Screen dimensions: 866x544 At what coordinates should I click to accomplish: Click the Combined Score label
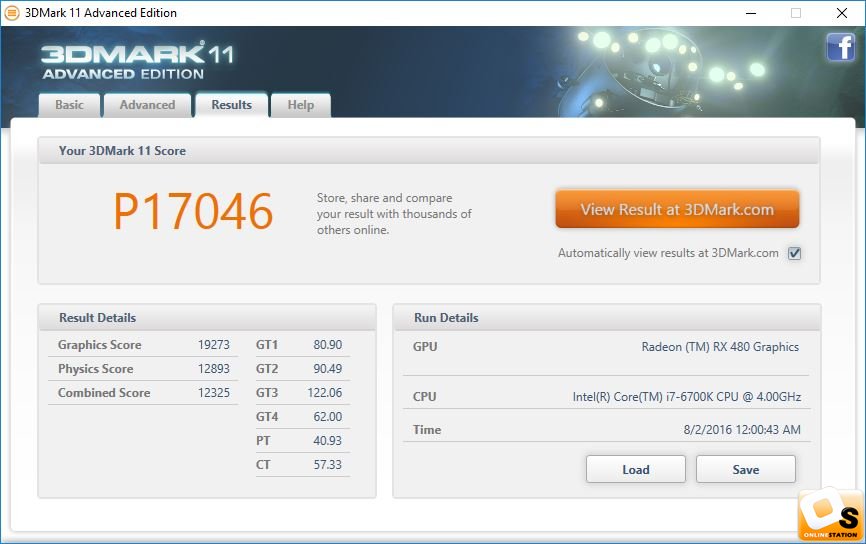point(104,393)
